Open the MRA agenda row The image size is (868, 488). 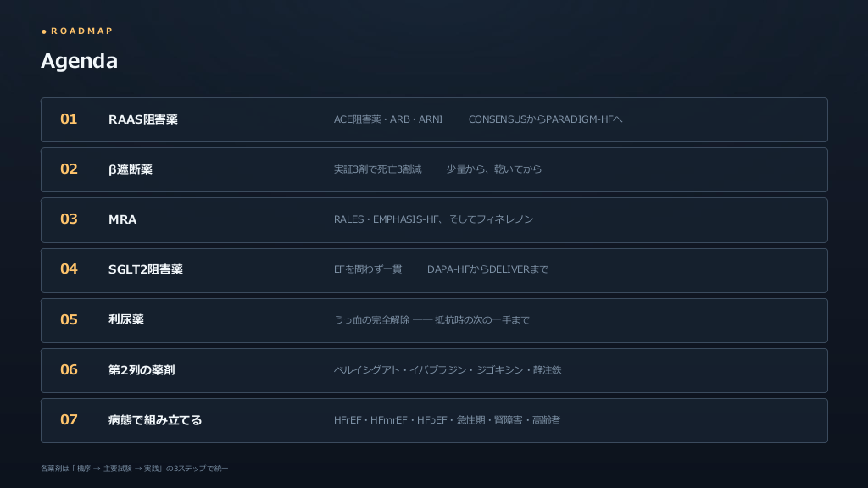coord(434,220)
